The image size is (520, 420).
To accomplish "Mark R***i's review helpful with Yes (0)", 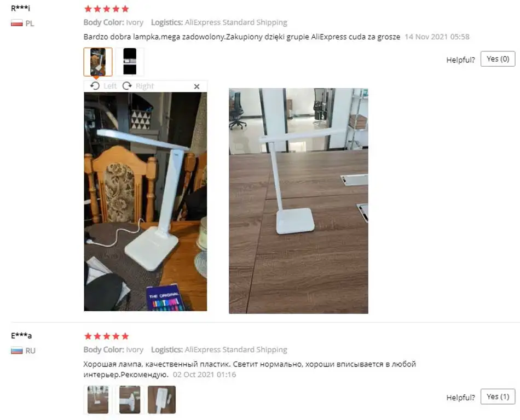I will pos(498,59).
